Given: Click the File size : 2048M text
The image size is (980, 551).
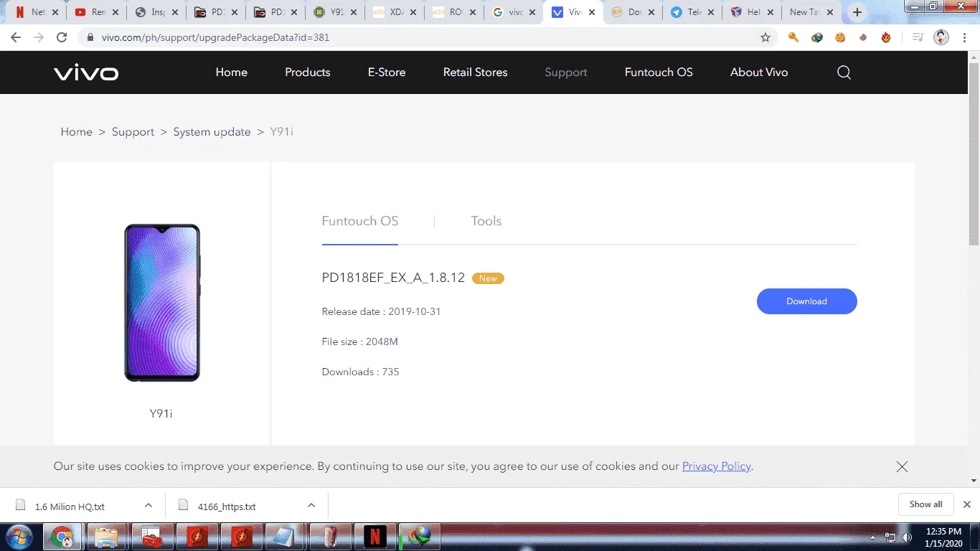Looking at the screenshot, I should pos(360,342).
